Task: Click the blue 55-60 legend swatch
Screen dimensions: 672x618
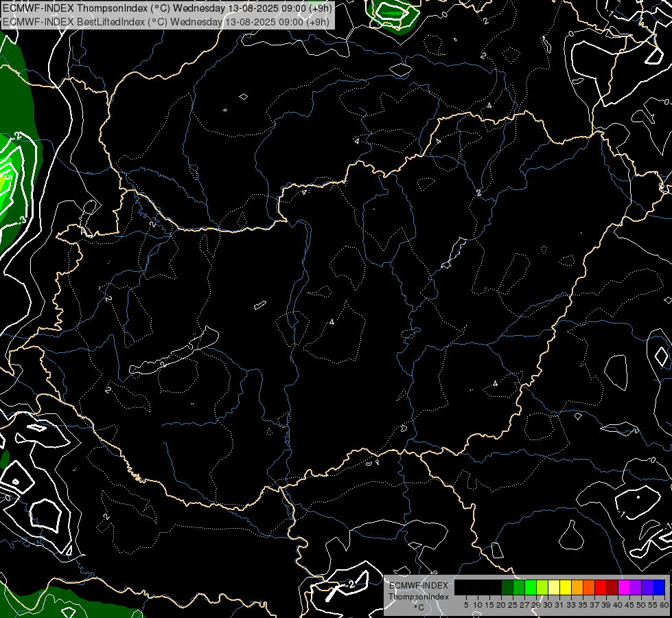Action: [659, 587]
